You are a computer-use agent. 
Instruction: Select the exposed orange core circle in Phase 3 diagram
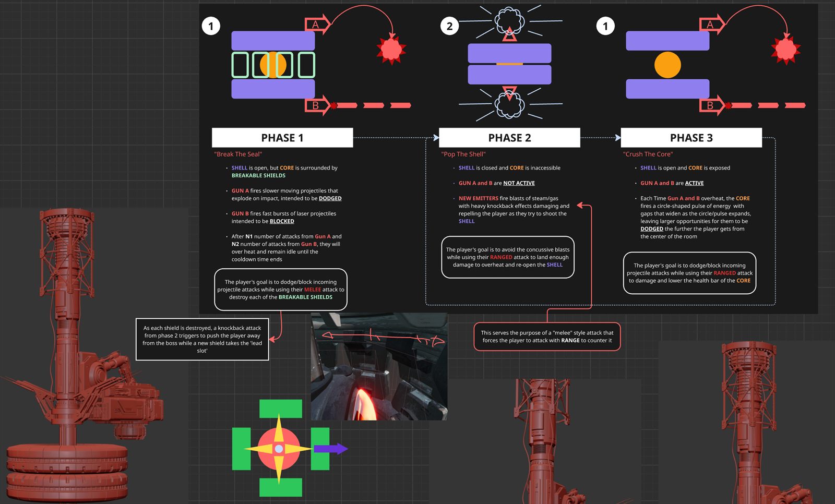pyautogui.click(x=667, y=65)
